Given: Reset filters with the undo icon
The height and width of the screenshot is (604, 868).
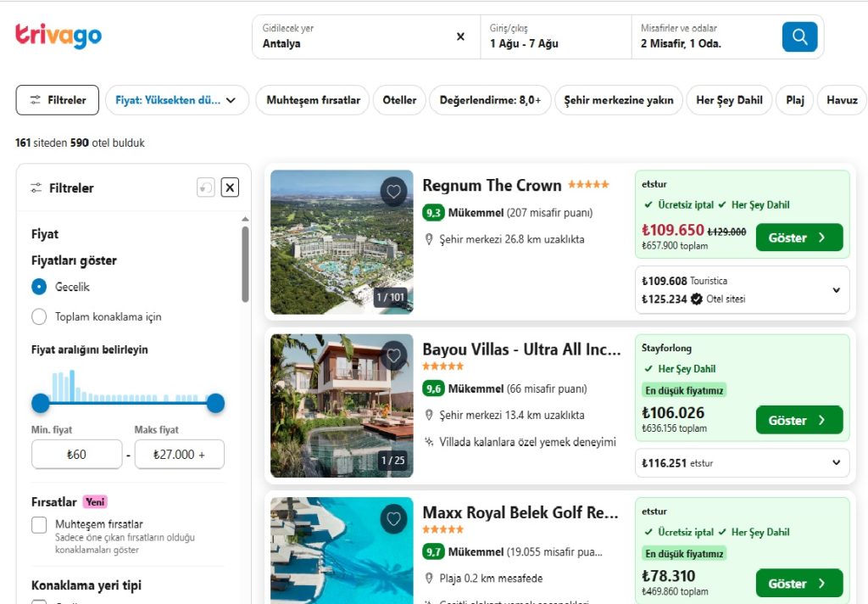Looking at the screenshot, I should click(205, 187).
